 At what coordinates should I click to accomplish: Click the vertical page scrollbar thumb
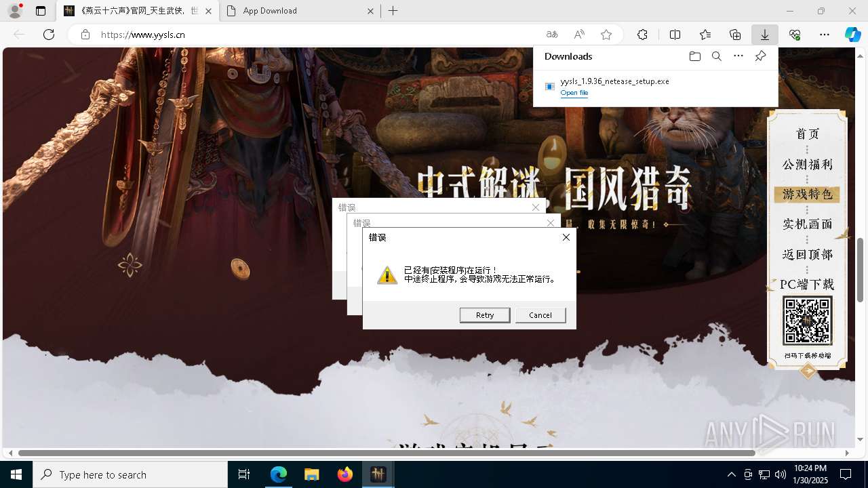[x=861, y=270]
